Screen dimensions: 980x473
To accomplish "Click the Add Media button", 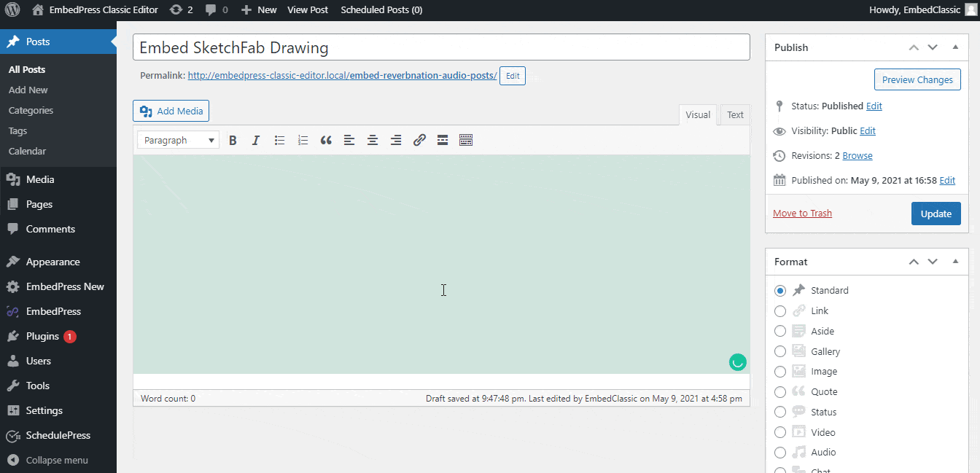I will point(171,111).
